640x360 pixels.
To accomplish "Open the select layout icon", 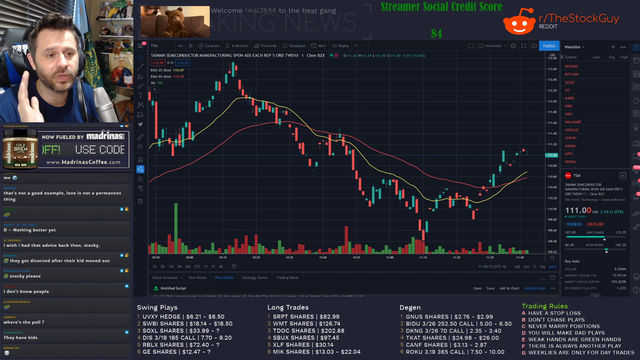I will pos(471,46).
